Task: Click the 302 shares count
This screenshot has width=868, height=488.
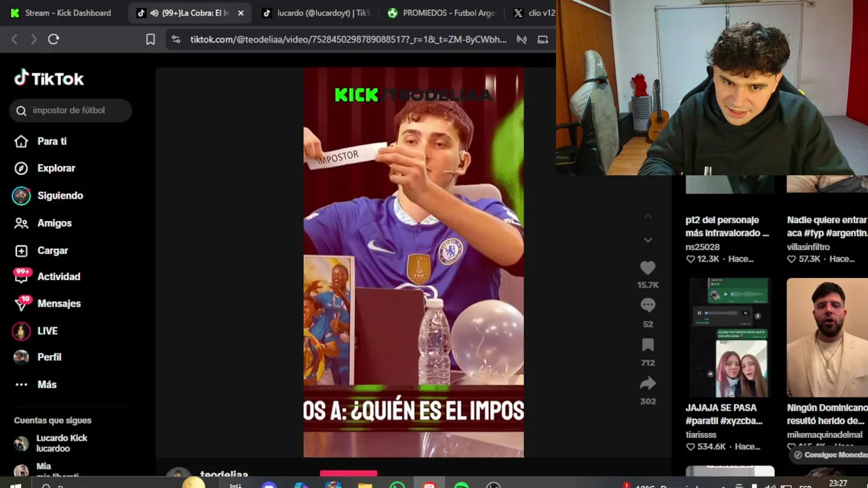Action: click(x=648, y=401)
